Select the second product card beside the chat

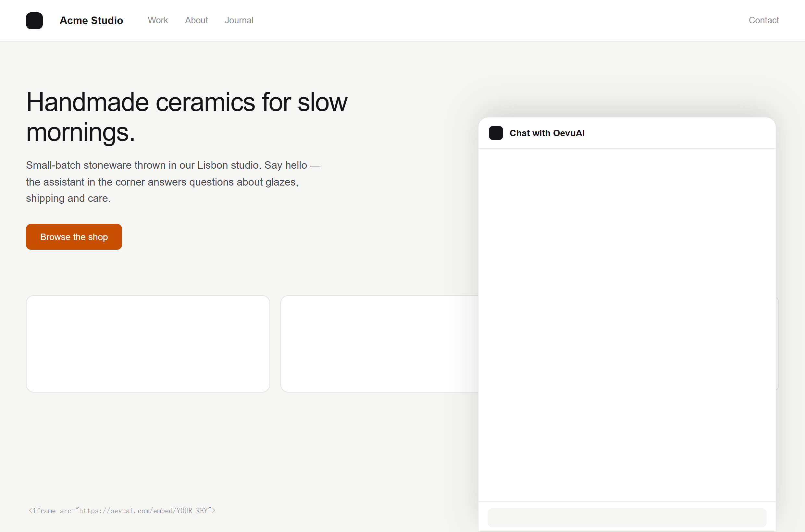click(x=379, y=344)
